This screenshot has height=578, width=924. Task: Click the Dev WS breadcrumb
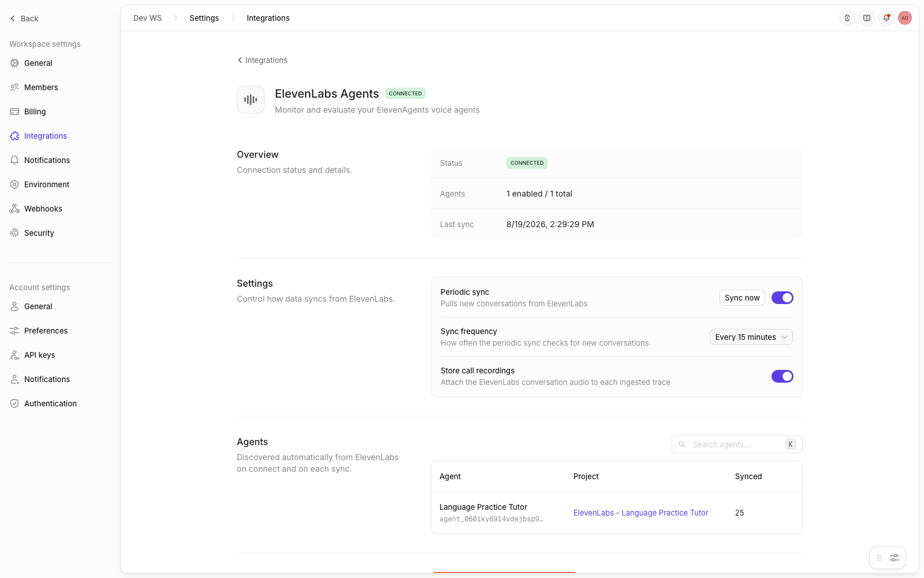pyautogui.click(x=147, y=18)
